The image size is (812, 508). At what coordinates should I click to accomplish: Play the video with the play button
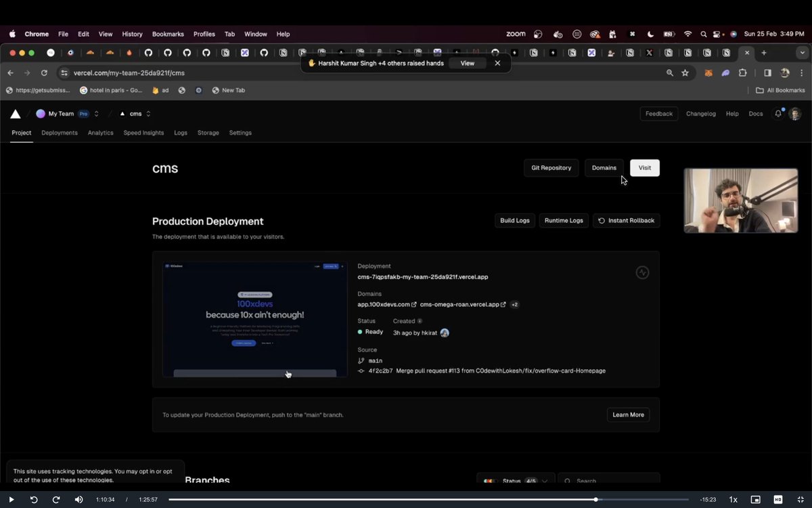click(11, 499)
